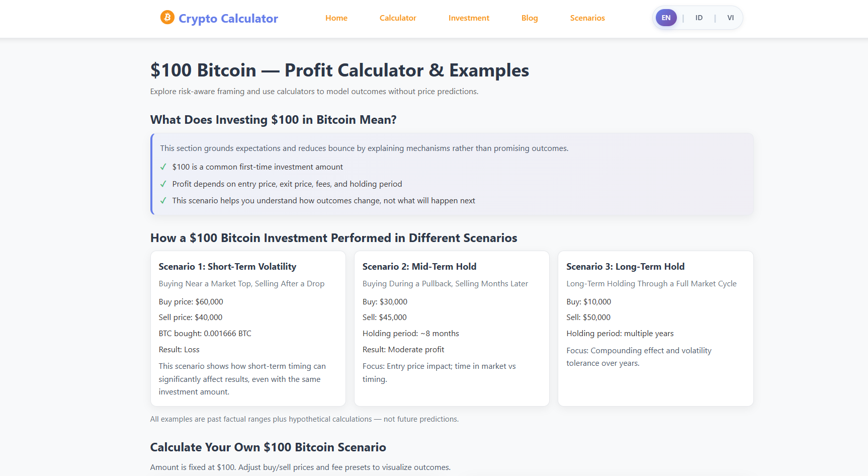Click the Scenario 3: Long-Term Hold card
Image resolution: width=868 pixels, height=476 pixels.
(x=655, y=327)
